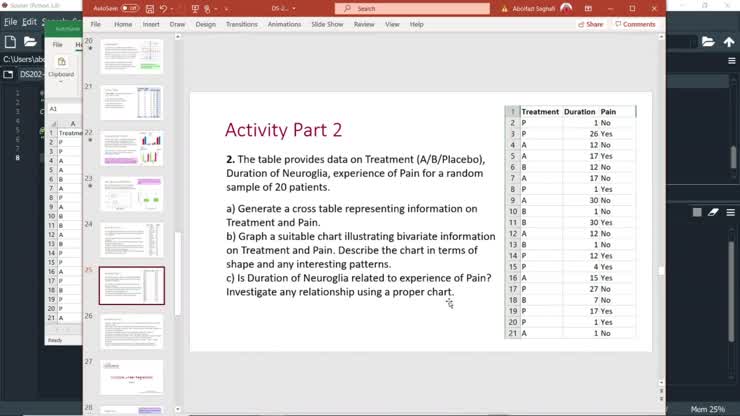Select slide 26 thumbnail
The image size is (740, 416).
[x=132, y=331]
